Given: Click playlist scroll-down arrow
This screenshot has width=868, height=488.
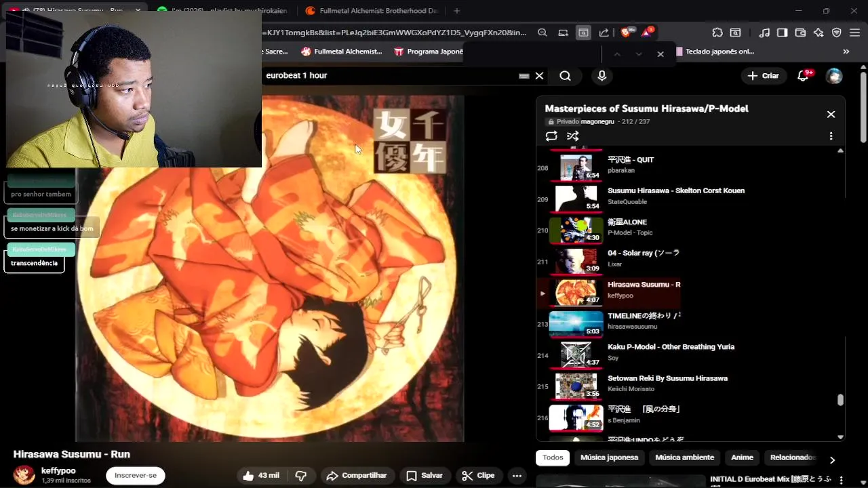Looking at the screenshot, I should pyautogui.click(x=841, y=437).
